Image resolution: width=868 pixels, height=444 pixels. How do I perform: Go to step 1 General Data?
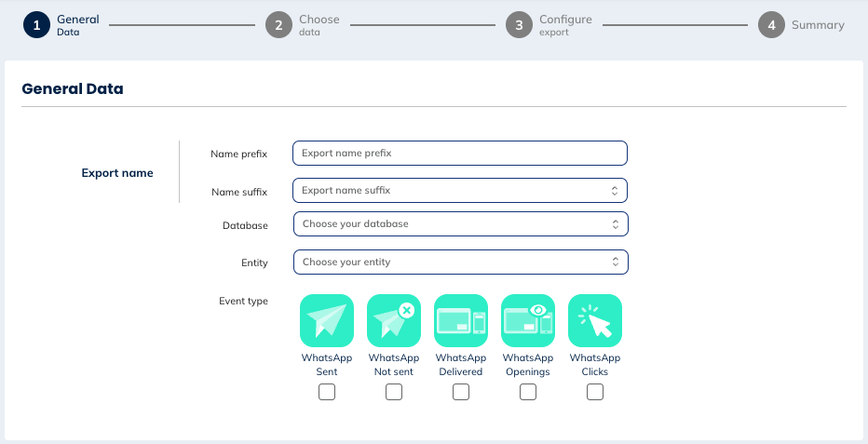[x=61, y=25]
